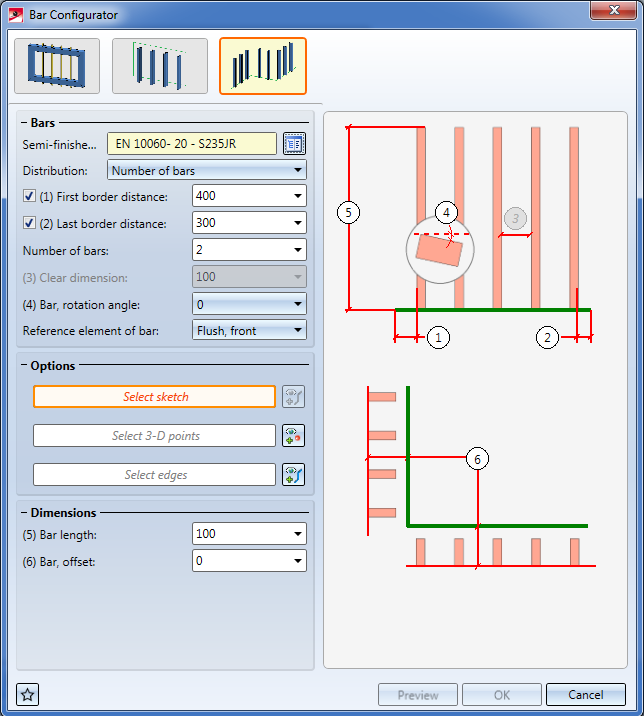
Task: Click the Preview button
Action: [418, 695]
